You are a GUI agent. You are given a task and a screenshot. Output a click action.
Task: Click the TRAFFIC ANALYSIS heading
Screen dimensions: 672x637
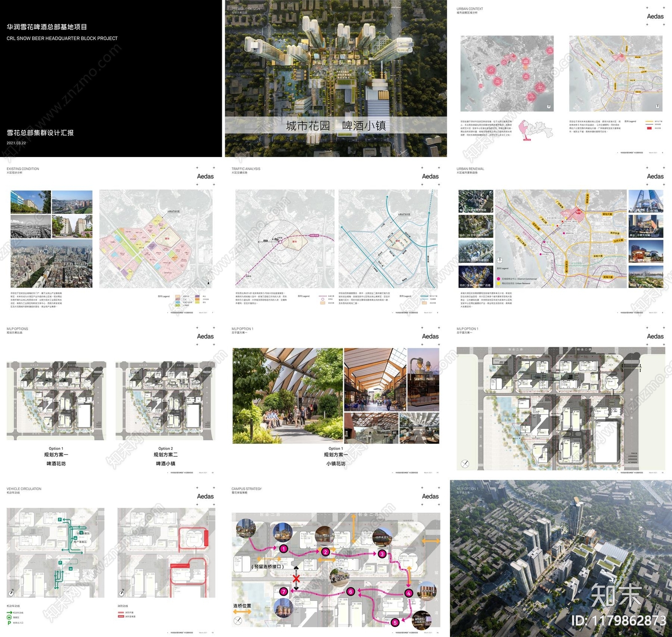(x=246, y=169)
